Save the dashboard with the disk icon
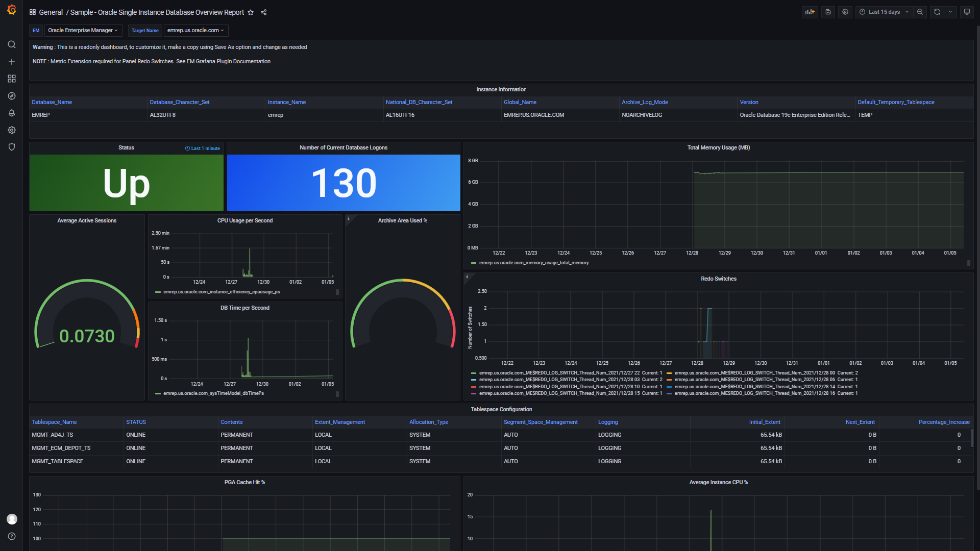Screen dimensions: 980x551 pos(828,12)
